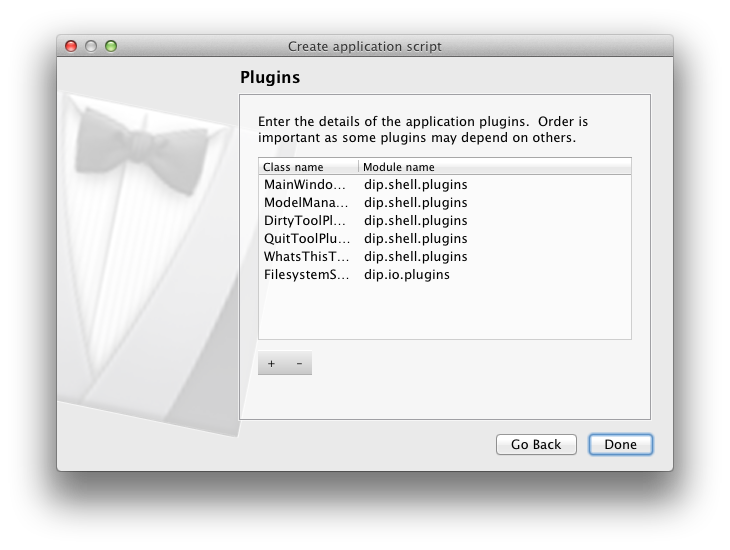The height and width of the screenshot is (550, 730).
Task: Close the Create application script window
Action: click(x=71, y=46)
